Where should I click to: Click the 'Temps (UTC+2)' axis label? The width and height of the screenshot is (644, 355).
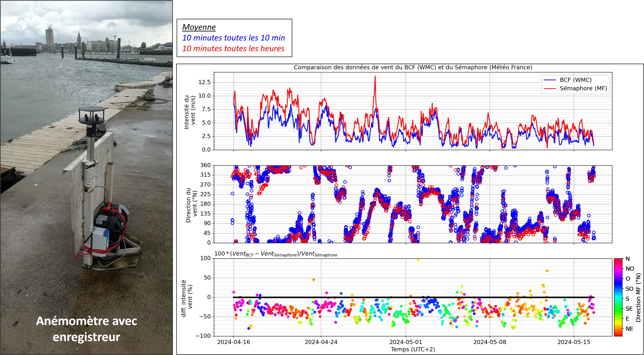tap(413, 349)
